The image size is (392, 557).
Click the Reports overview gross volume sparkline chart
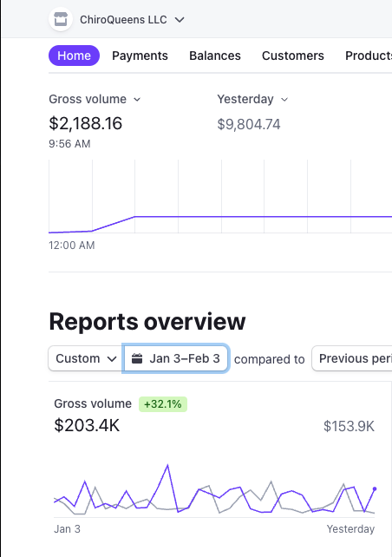click(x=214, y=490)
